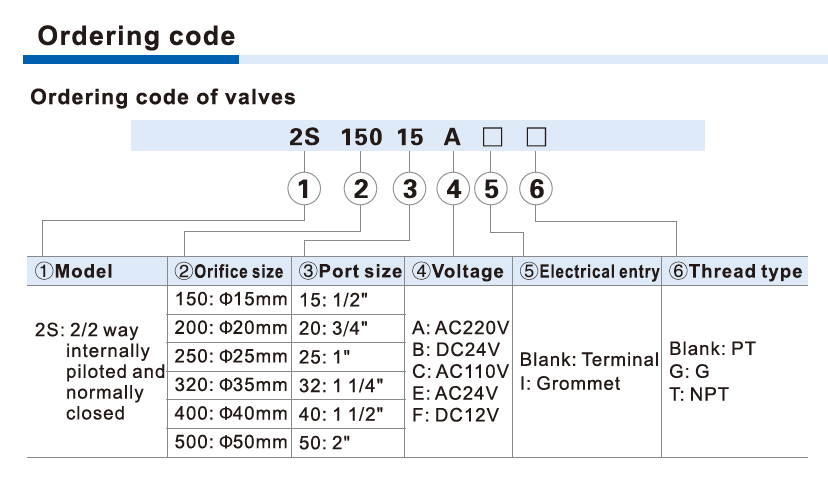
Task: Click the large circled number 1 below 2S
Action: (x=304, y=189)
